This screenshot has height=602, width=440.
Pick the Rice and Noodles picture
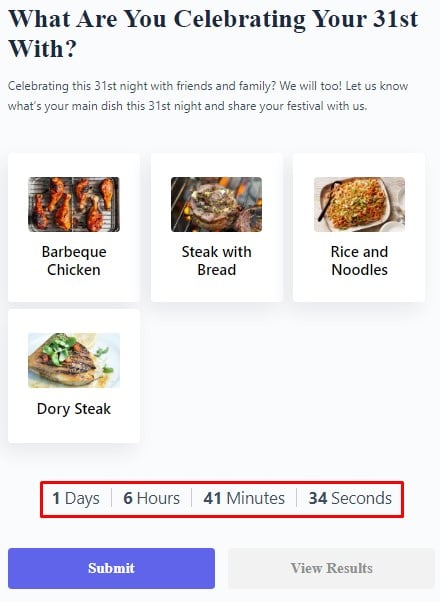coord(359,204)
